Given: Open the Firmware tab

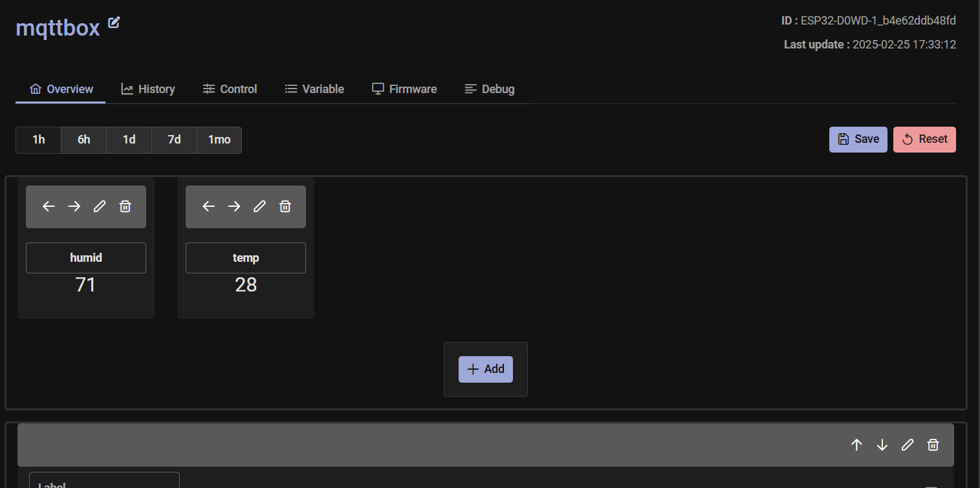Looking at the screenshot, I should pyautogui.click(x=404, y=89).
